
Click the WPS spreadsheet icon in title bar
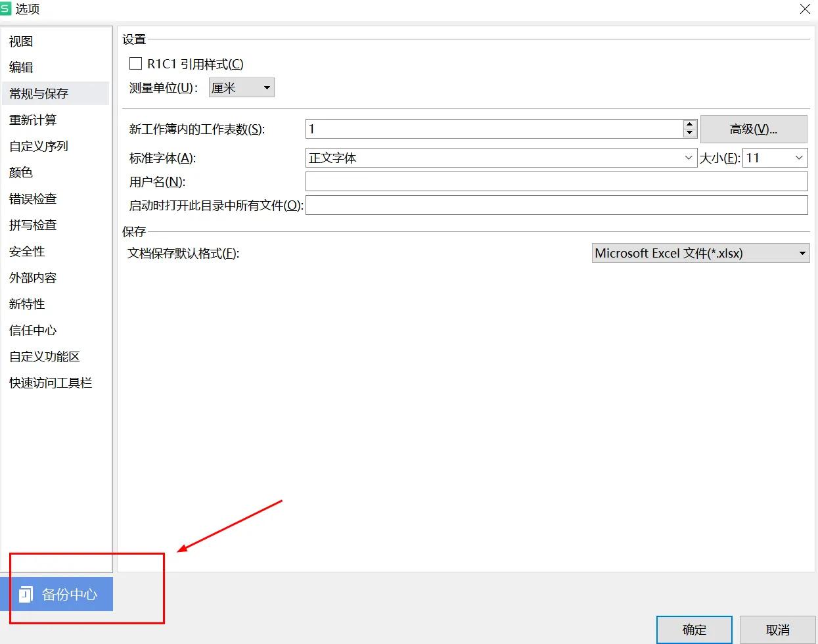click(5, 8)
